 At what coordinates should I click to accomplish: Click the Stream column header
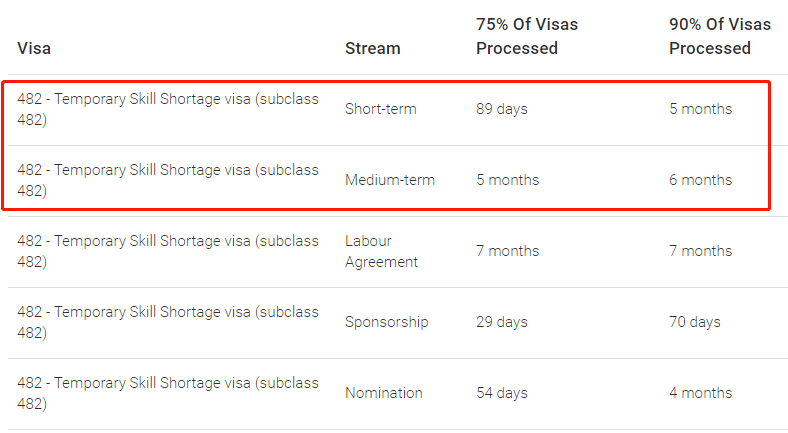tap(372, 48)
